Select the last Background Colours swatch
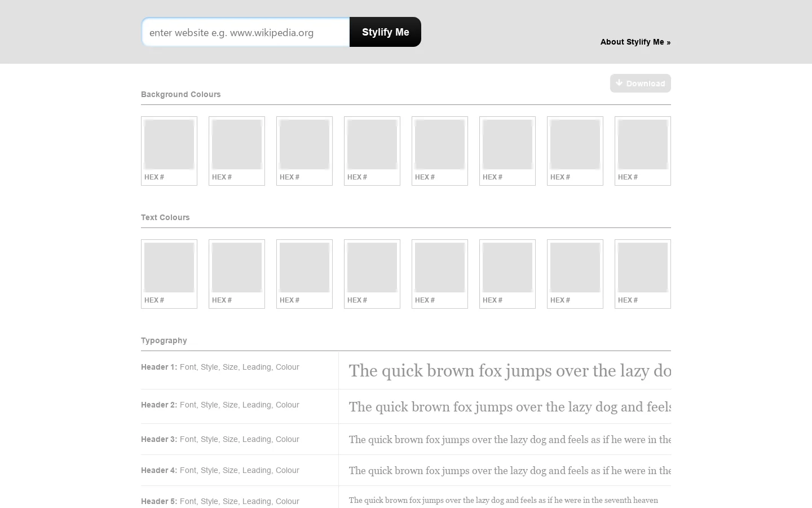 pos(643,151)
